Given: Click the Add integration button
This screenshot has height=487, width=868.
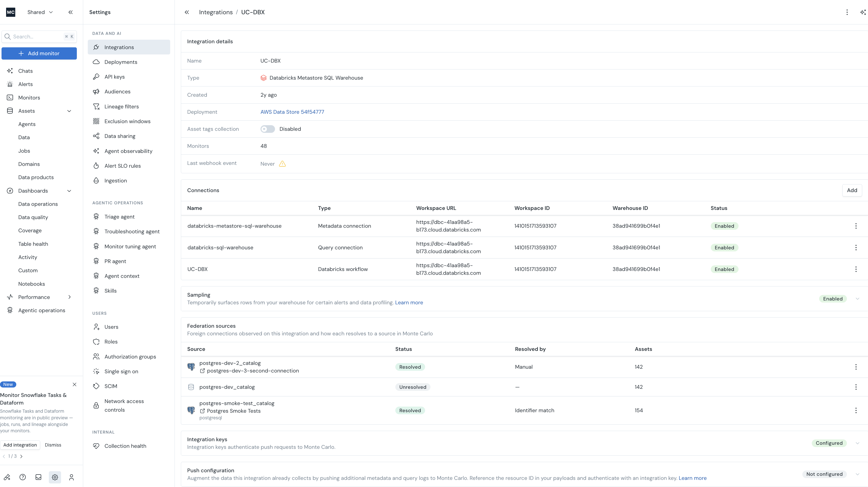Looking at the screenshot, I should [x=20, y=445].
